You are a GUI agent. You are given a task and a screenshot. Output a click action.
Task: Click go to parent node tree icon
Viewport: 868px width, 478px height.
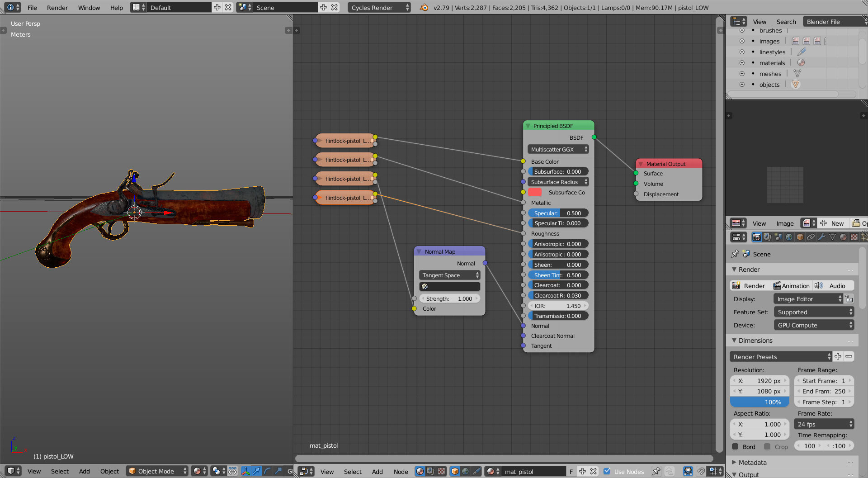(670, 471)
